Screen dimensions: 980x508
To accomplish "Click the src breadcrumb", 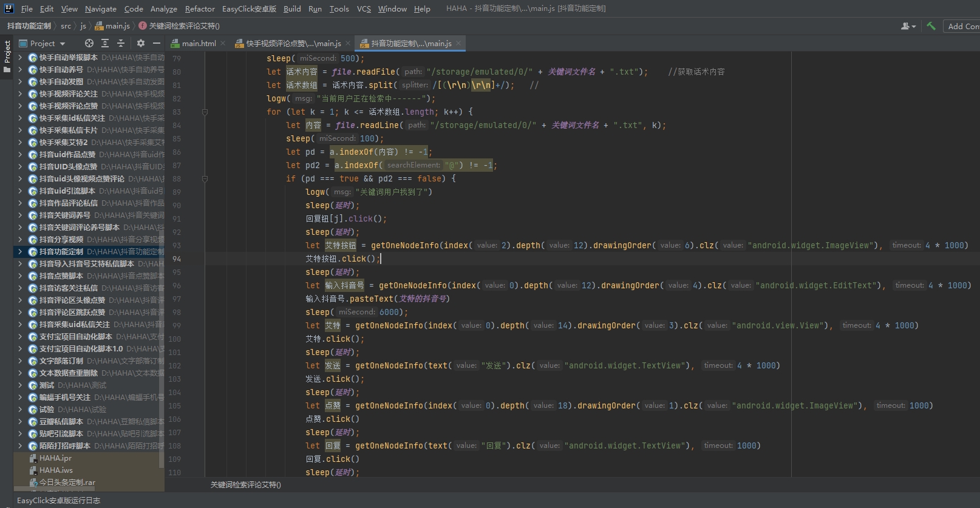I will pos(66,26).
